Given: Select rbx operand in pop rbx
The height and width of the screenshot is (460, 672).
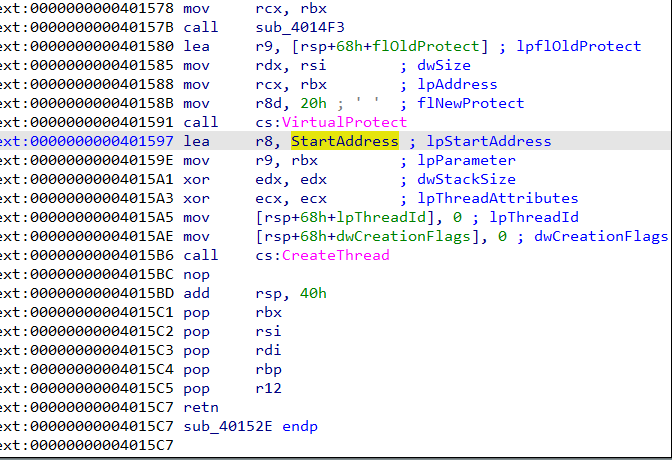Looking at the screenshot, I should point(268,312).
